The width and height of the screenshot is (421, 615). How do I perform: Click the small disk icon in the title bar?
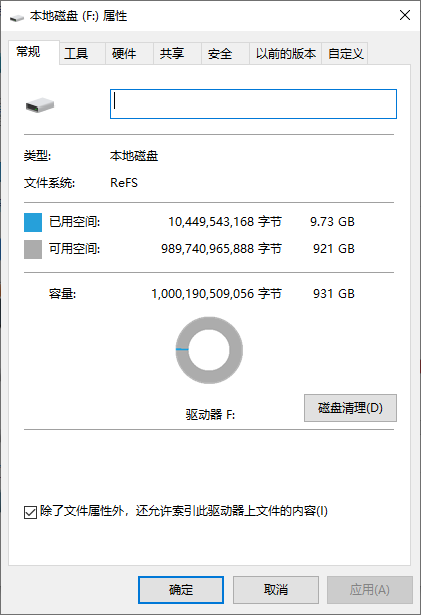[x=16, y=18]
